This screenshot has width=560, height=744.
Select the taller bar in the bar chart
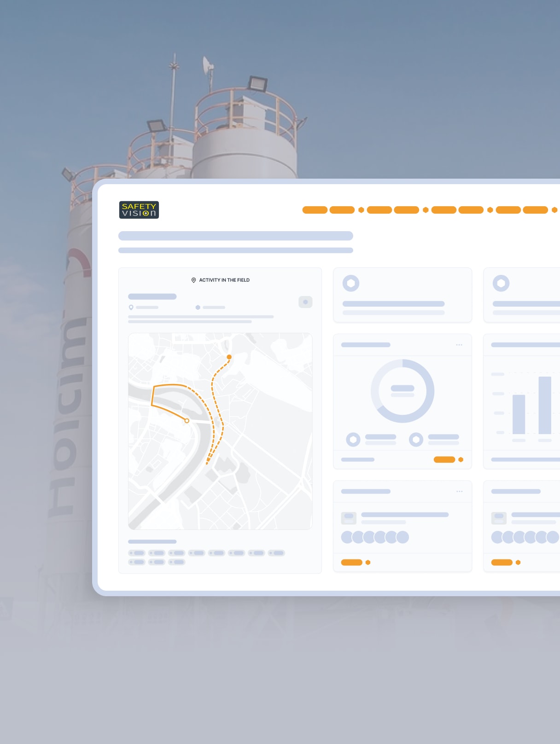click(545, 405)
